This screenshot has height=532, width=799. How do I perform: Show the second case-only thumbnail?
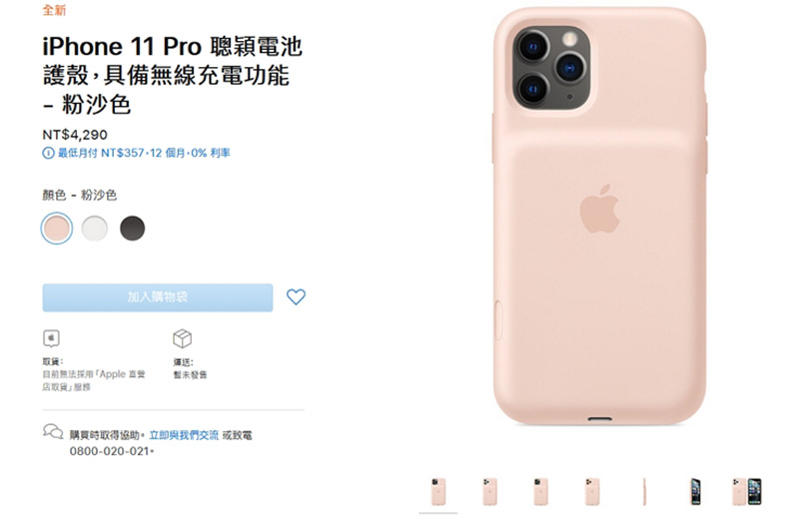pos(489,492)
